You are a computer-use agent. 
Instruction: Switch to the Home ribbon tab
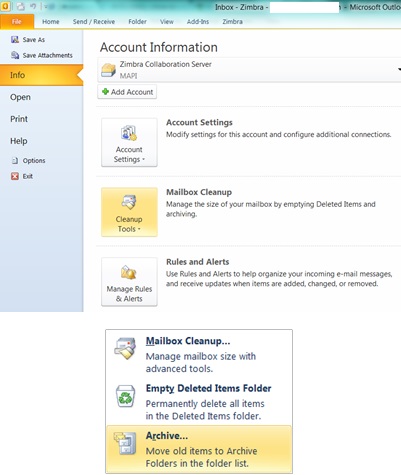pyautogui.click(x=51, y=22)
